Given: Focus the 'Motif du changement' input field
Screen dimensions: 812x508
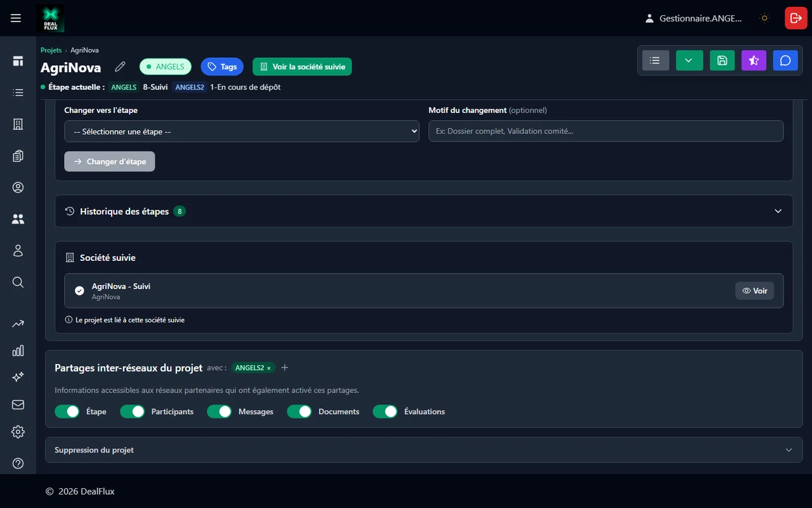Looking at the screenshot, I should [606, 131].
